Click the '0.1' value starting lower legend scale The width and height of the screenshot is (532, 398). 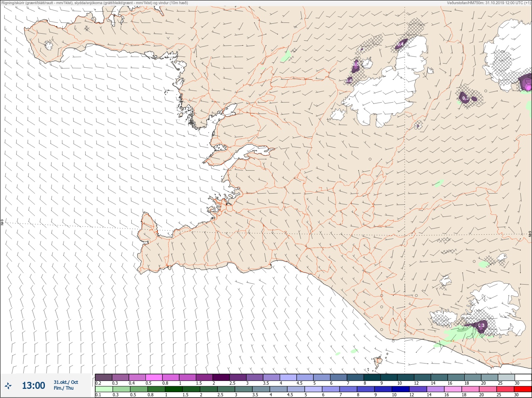[98, 395]
